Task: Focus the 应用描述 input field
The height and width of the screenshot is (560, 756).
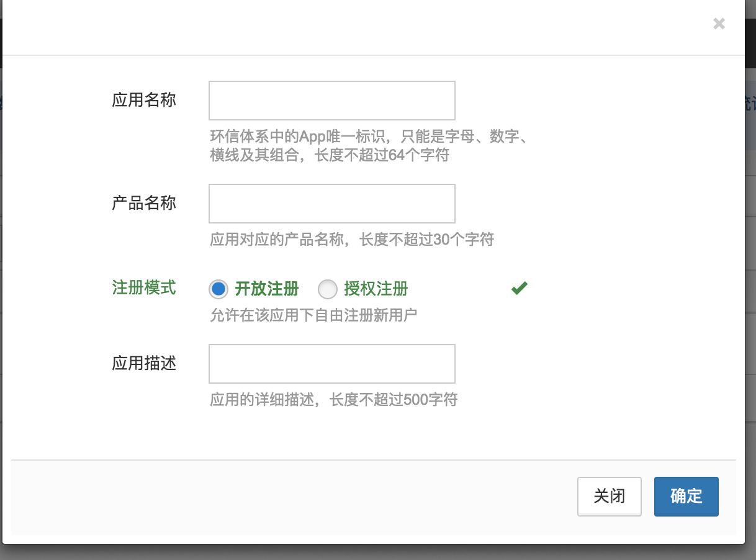Action: tap(331, 363)
